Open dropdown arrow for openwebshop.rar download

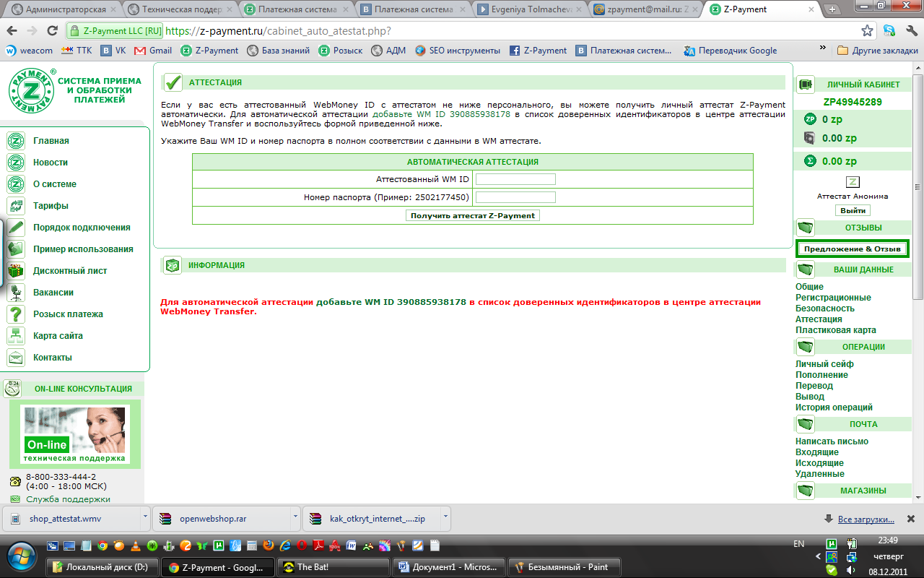(x=295, y=517)
